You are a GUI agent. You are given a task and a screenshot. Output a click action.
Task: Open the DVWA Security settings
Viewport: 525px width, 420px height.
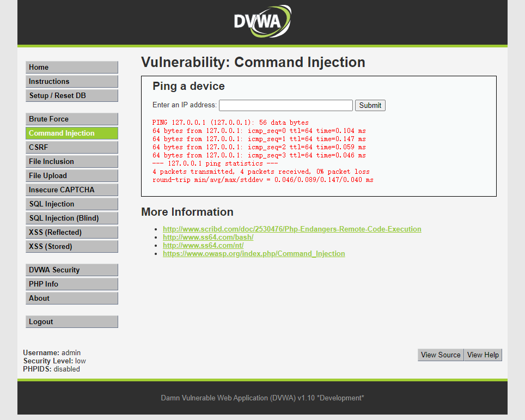coord(71,270)
